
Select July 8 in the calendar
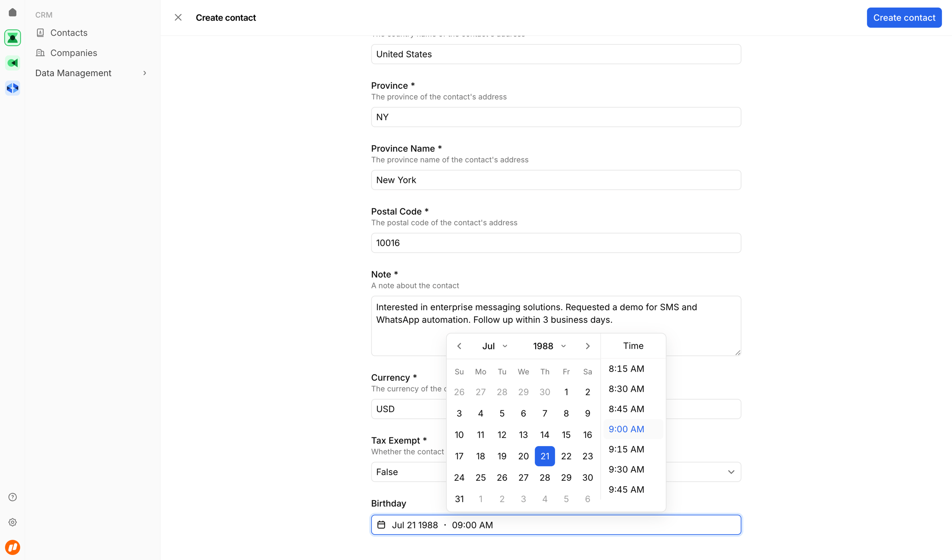566,413
